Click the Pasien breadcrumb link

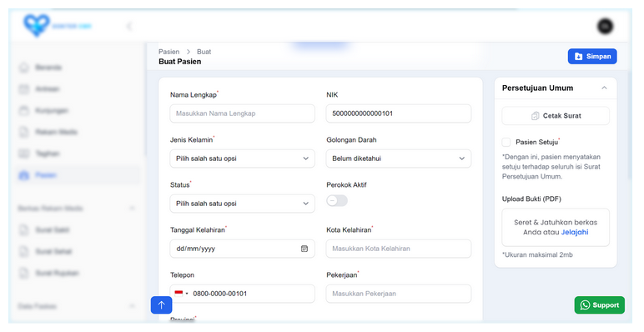click(x=169, y=52)
